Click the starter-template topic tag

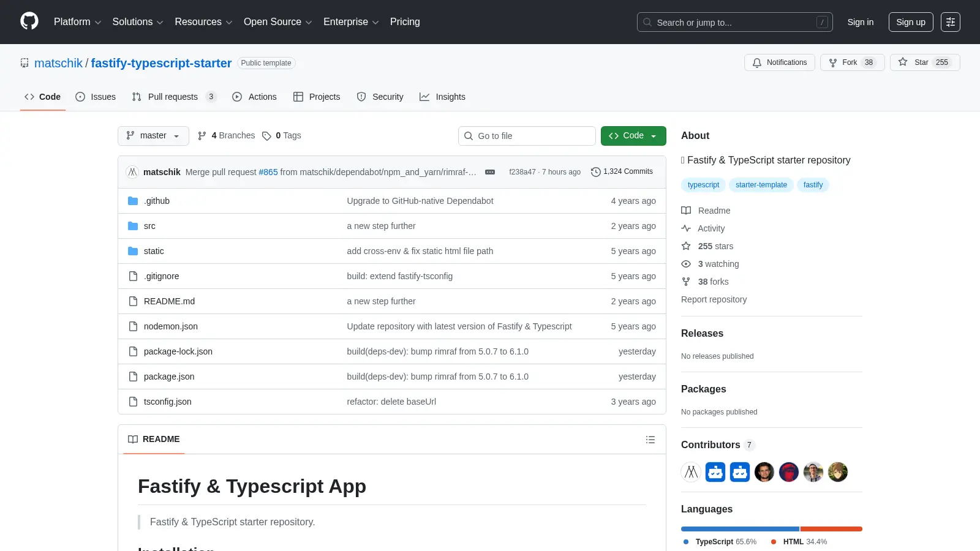(761, 185)
